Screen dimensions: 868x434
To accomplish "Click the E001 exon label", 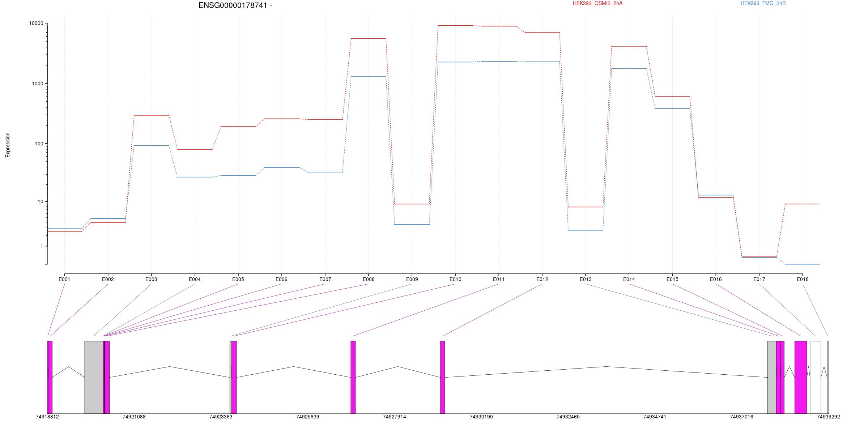I will (64, 279).
